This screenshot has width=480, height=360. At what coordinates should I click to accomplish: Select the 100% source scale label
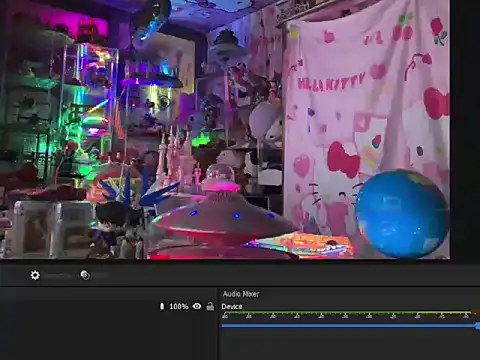click(179, 306)
